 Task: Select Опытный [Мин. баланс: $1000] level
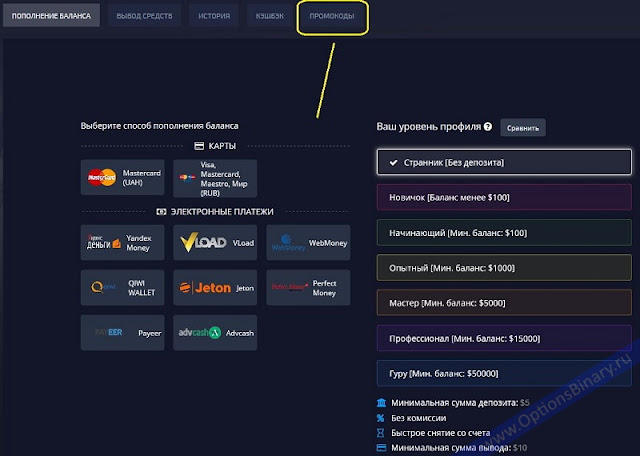tap(504, 268)
